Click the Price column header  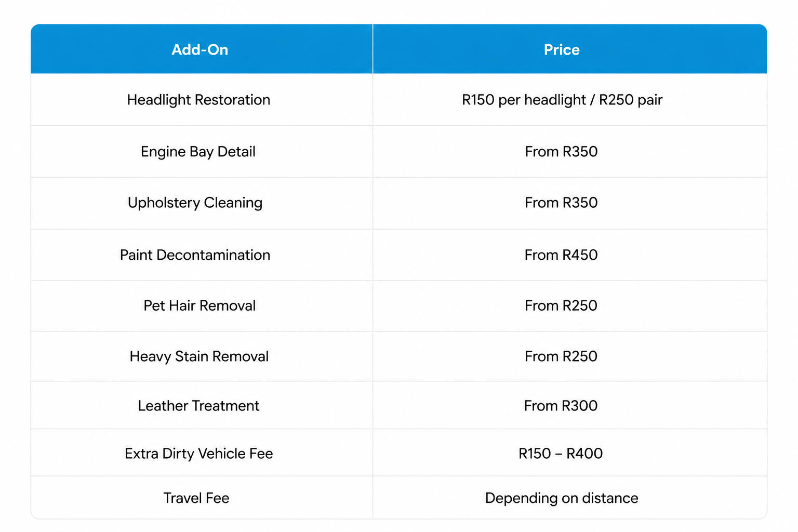(x=562, y=50)
